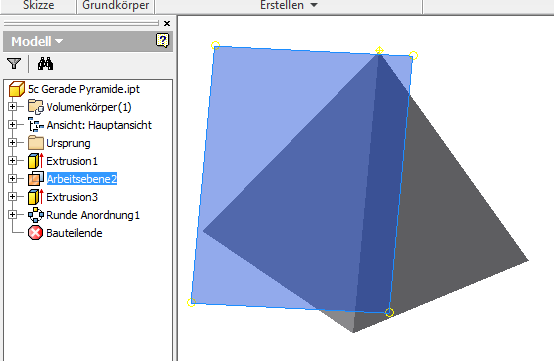
Task: Open the browser help icon
Action: (162, 41)
